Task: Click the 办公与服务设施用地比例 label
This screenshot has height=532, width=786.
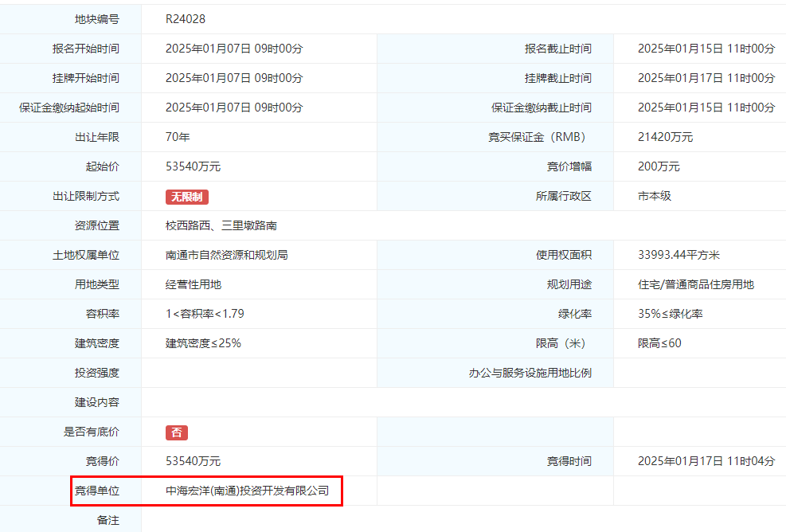Action: (530, 373)
